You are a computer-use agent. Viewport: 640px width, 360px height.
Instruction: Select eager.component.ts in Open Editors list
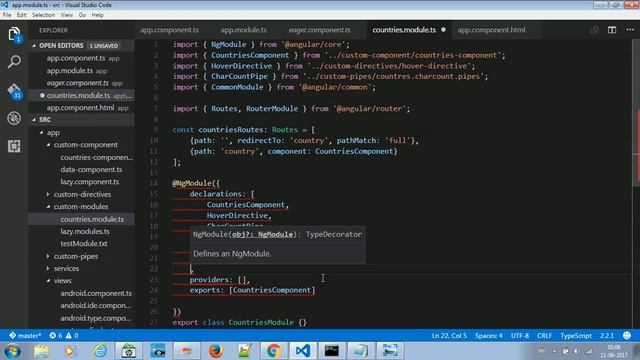click(x=81, y=83)
